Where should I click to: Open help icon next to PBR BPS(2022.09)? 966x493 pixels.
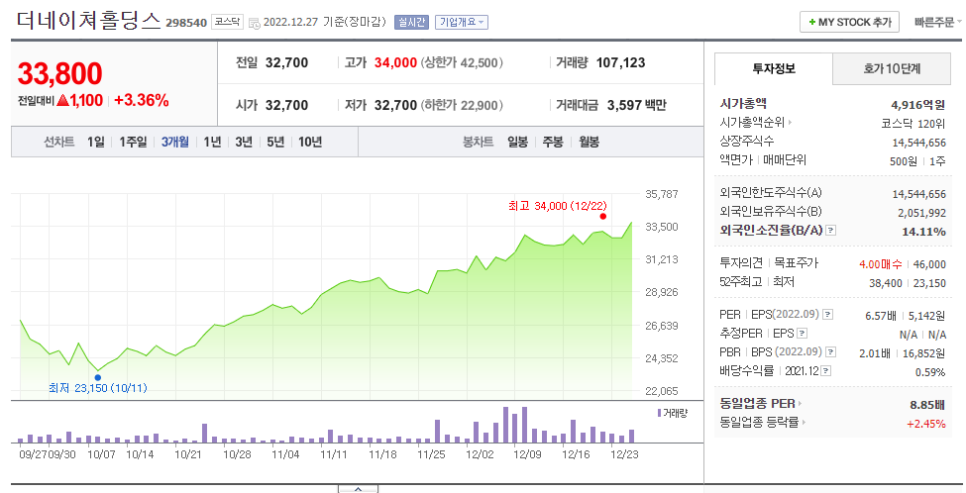coord(830,352)
